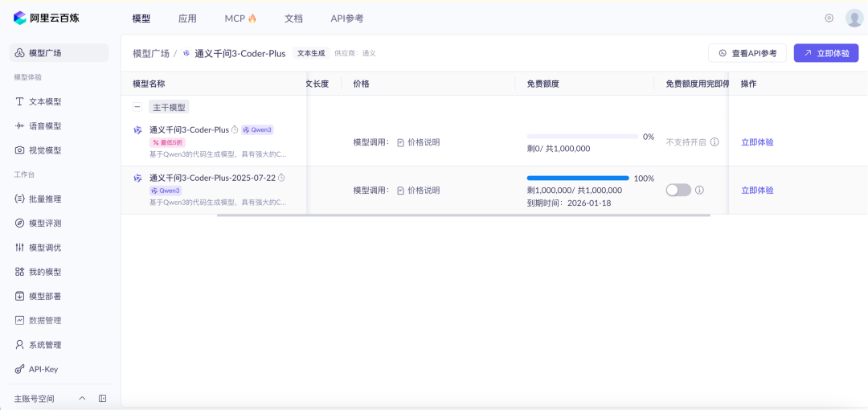Viewport: 868px width, 410px height.
Task: Click the 到期时间：2026-01-18 text
Action: (569, 203)
